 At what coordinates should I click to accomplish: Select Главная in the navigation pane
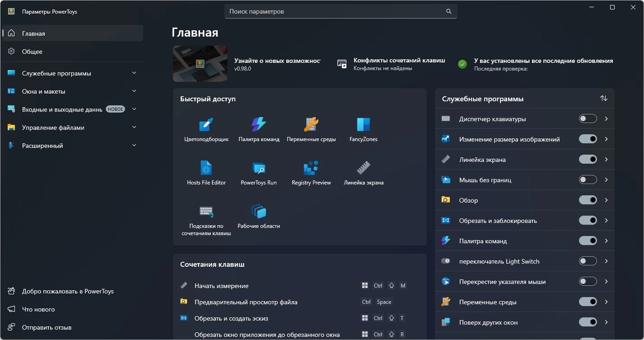point(73,33)
